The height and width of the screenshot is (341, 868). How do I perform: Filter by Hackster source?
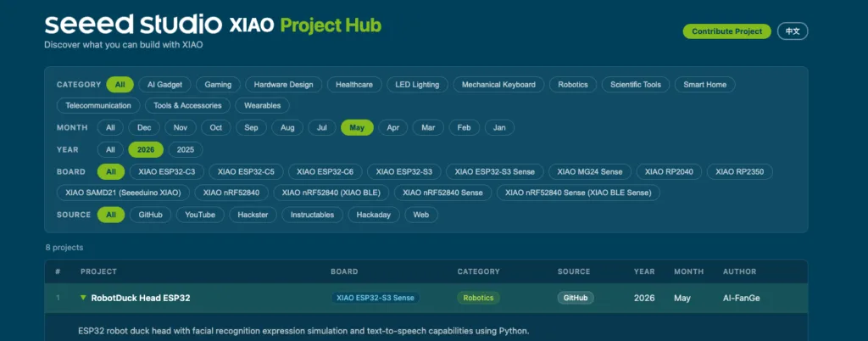(x=253, y=215)
